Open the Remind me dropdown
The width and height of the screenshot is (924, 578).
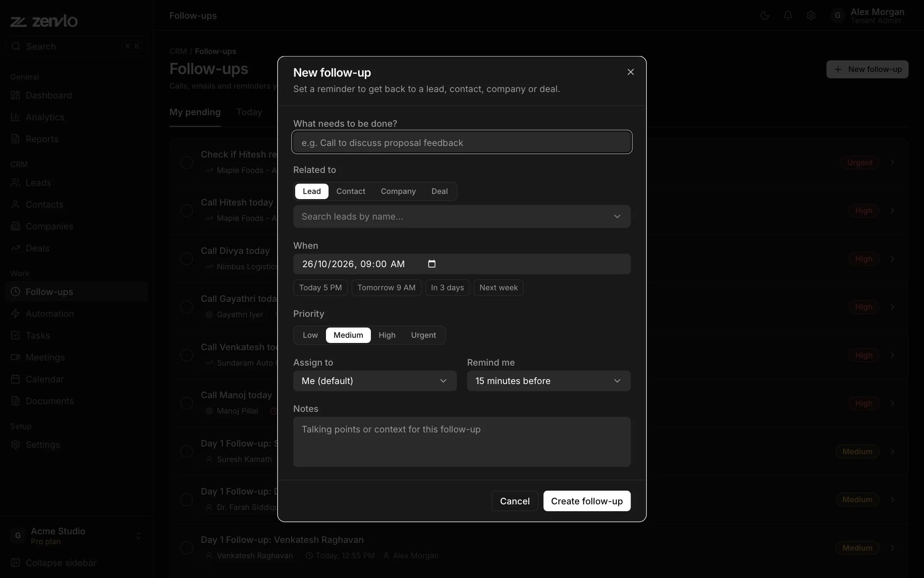coord(548,381)
